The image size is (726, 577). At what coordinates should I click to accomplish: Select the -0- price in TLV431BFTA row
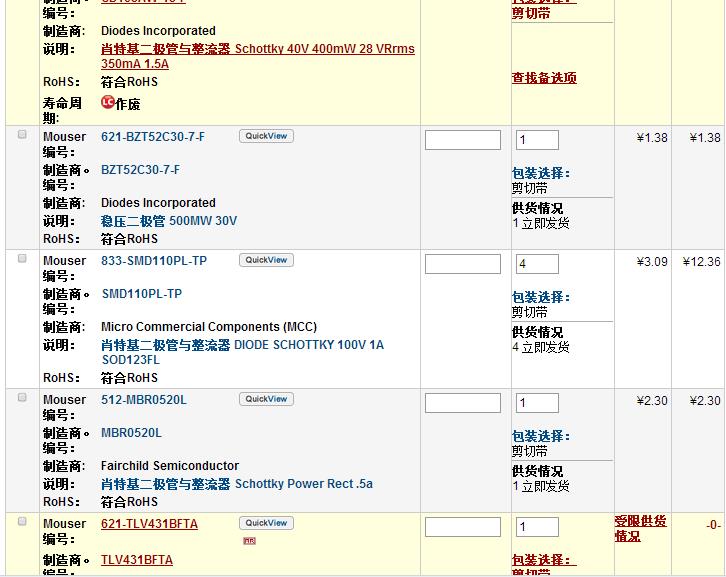tap(713, 525)
